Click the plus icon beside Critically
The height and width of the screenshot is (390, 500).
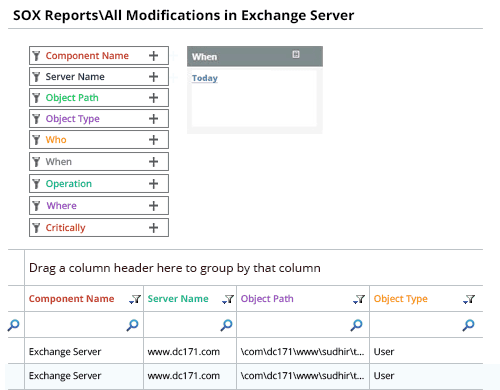pyautogui.click(x=153, y=228)
